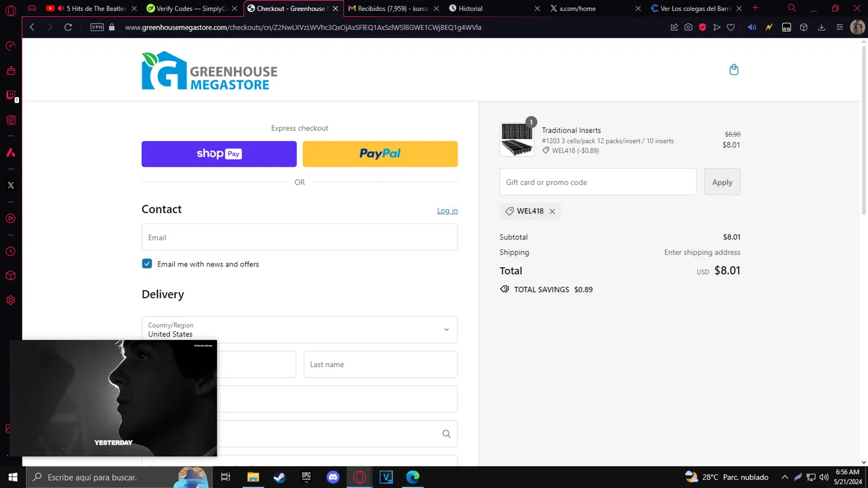This screenshot has width=868, height=488.
Task: Toggle Email me with news and offers
Action: pos(147,264)
